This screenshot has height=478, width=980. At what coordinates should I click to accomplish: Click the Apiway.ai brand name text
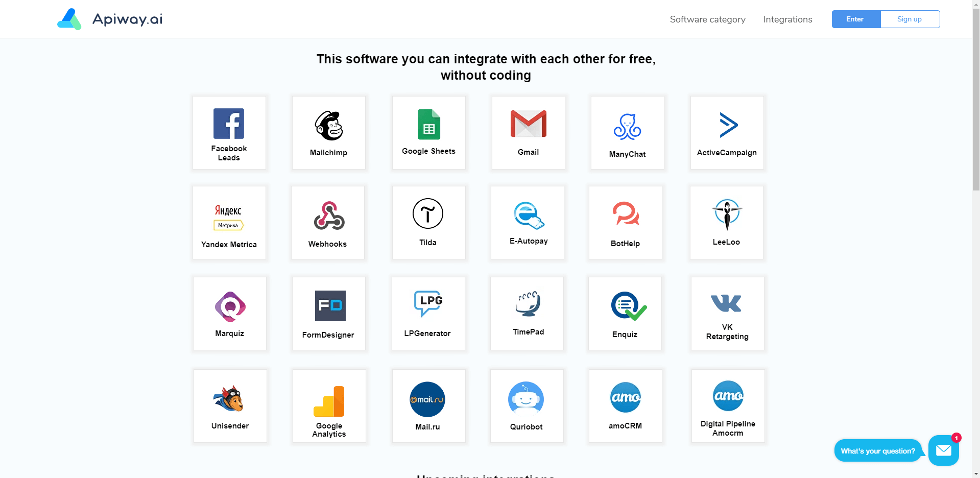click(128, 19)
